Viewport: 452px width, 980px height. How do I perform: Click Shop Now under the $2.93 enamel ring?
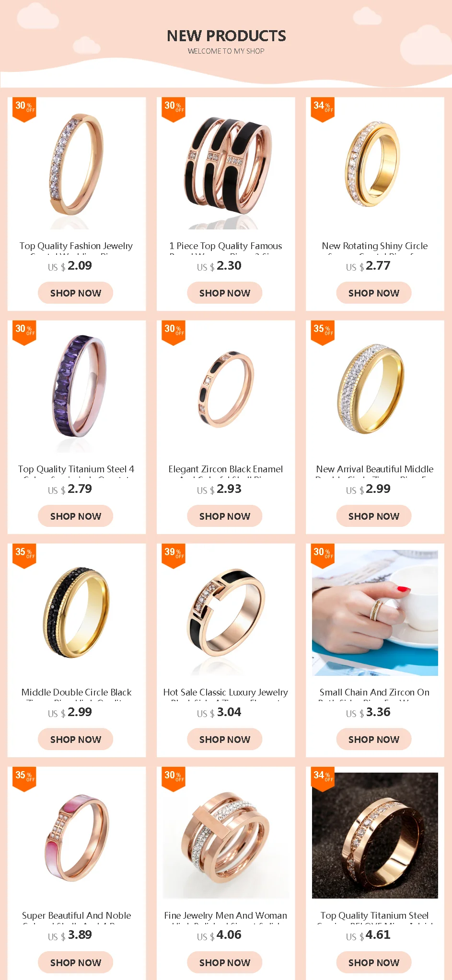[x=225, y=516]
